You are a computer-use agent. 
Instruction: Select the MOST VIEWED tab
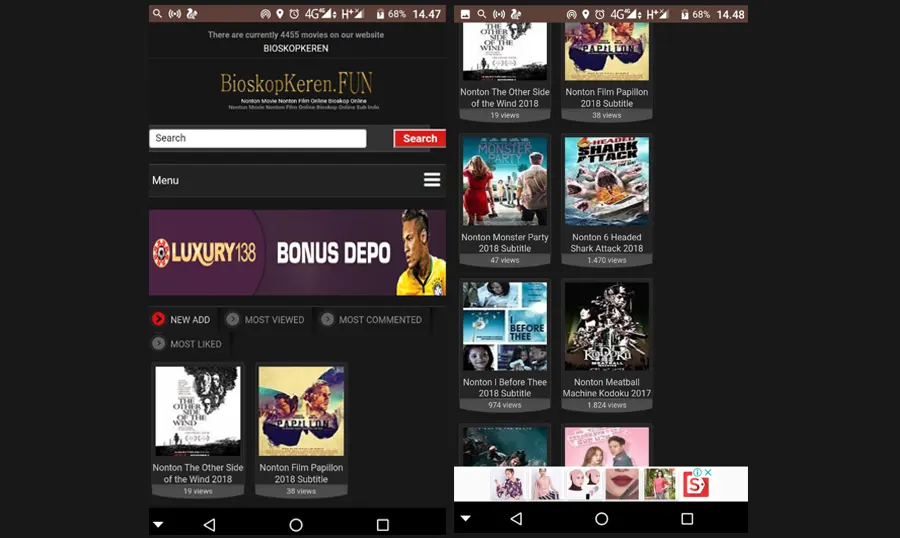(x=265, y=319)
